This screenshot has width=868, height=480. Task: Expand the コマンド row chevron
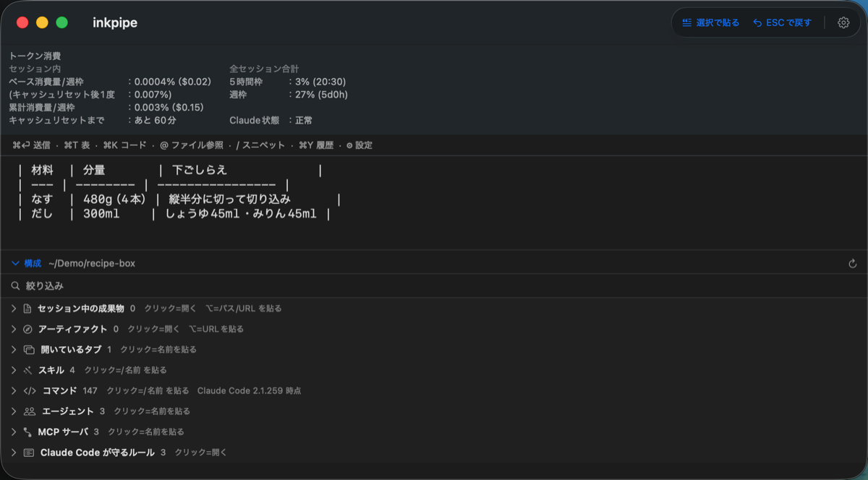[x=14, y=390]
